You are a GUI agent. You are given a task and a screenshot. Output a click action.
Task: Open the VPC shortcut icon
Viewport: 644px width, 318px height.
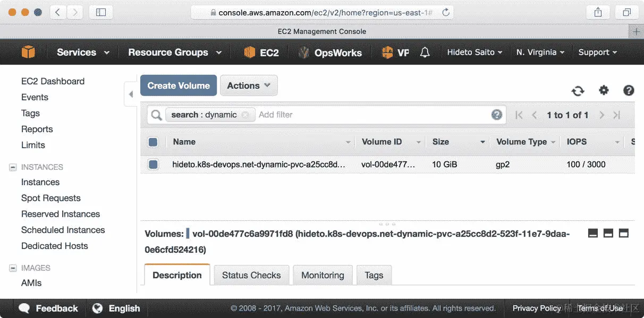[387, 52]
